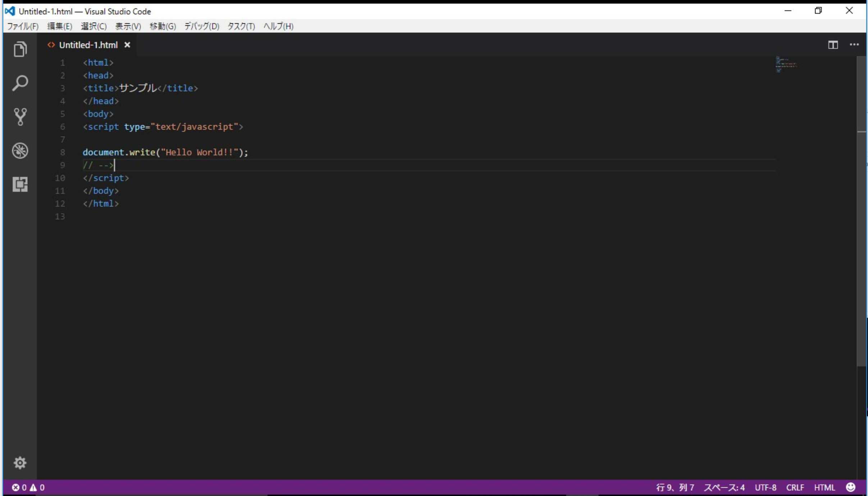The width and height of the screenshot is (868, 496).
Task: Select the Source Control icon
Action: click(20, 117)
